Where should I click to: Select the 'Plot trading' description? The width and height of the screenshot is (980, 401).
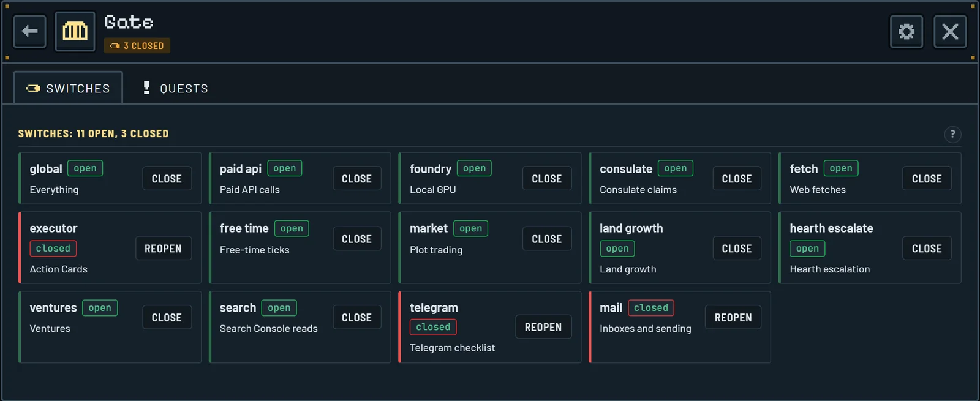coord(436,250)
